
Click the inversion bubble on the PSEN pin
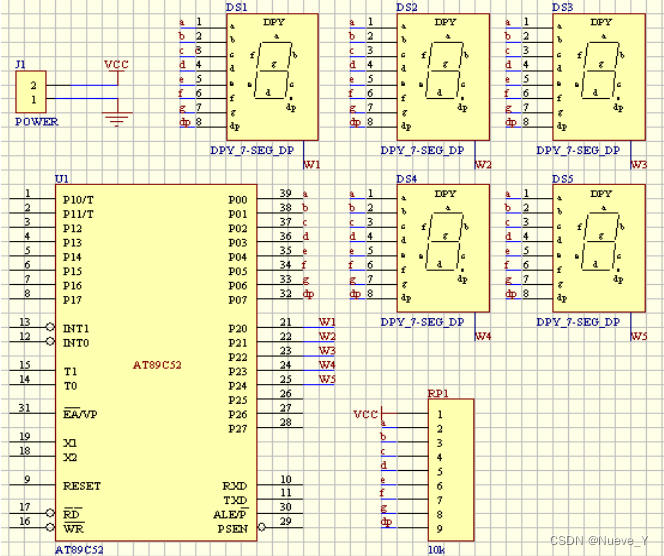click(262, 527)
